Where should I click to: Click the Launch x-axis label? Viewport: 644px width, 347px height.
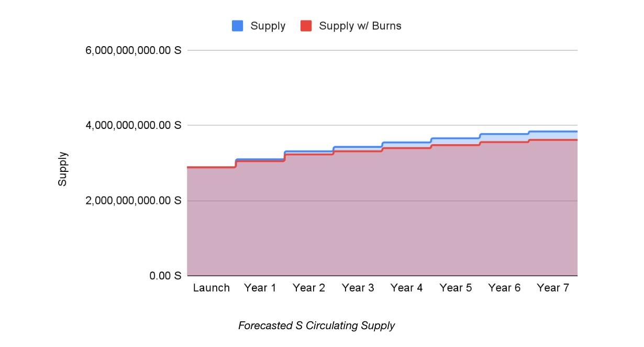coord(211,288)
